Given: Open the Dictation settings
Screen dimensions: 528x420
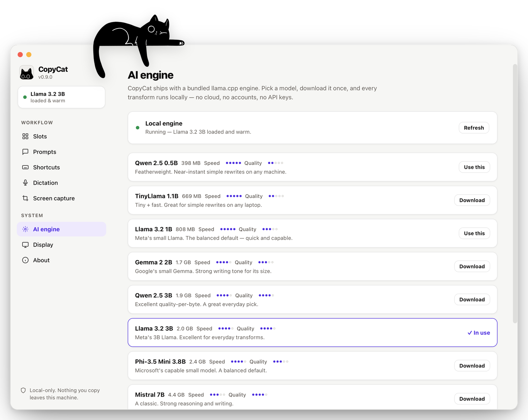Looking at the screenshot, I should pos(61,183).
